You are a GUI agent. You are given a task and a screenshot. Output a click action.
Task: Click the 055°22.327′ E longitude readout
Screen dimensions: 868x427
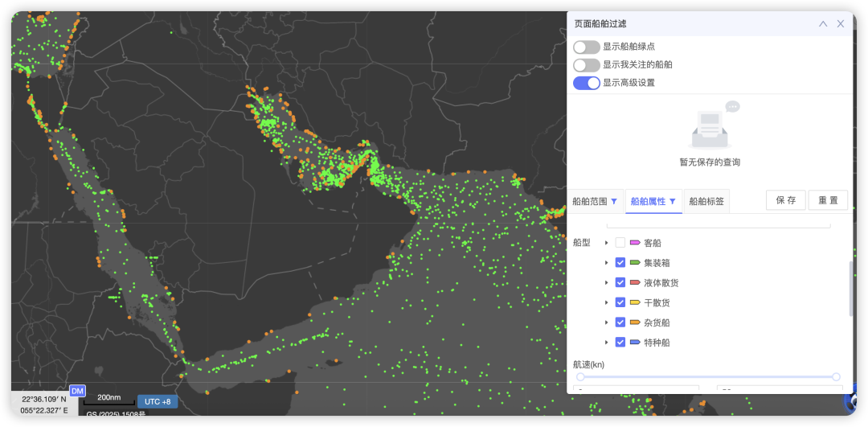click(44, 410)
